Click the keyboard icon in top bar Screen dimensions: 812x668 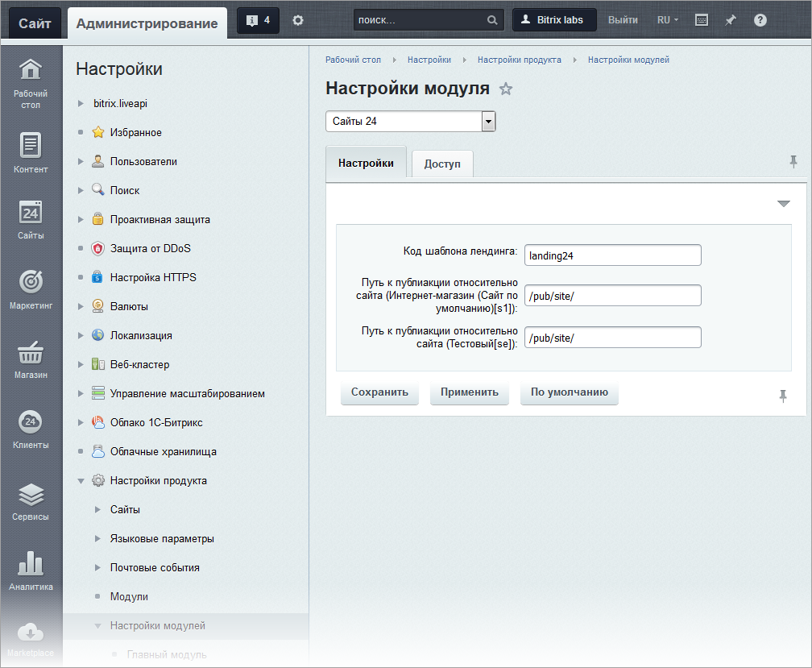(x=701, y=20)
